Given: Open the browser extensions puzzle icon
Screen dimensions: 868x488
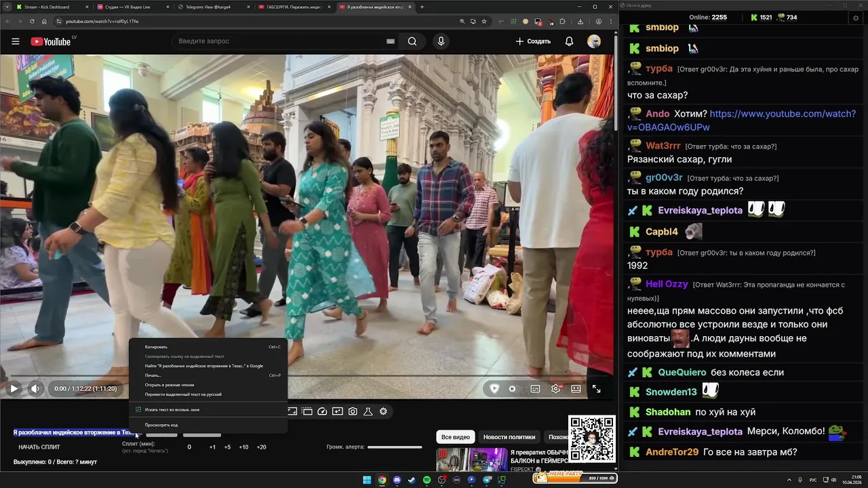Looking at the screenshot, I should click(562, 22).
